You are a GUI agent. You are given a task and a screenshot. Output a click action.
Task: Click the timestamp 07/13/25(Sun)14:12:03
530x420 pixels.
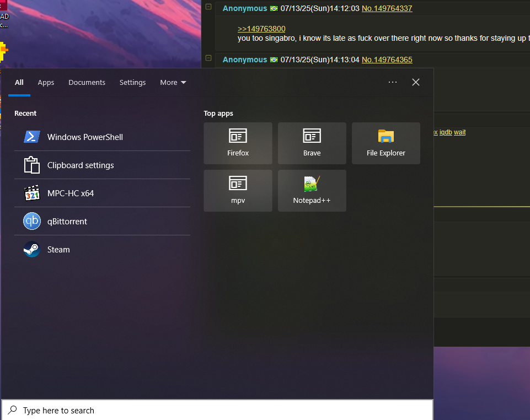(x=320, y=8)
